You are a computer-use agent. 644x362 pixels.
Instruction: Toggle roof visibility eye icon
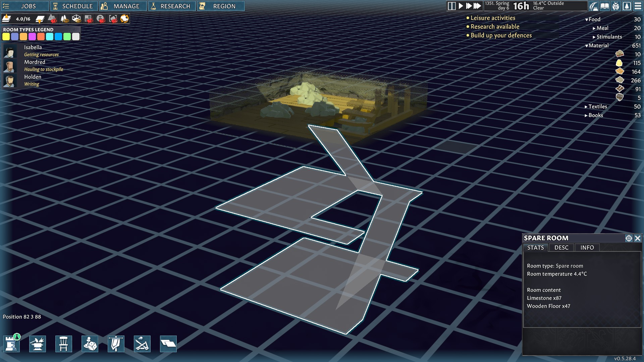coord(53,19)
